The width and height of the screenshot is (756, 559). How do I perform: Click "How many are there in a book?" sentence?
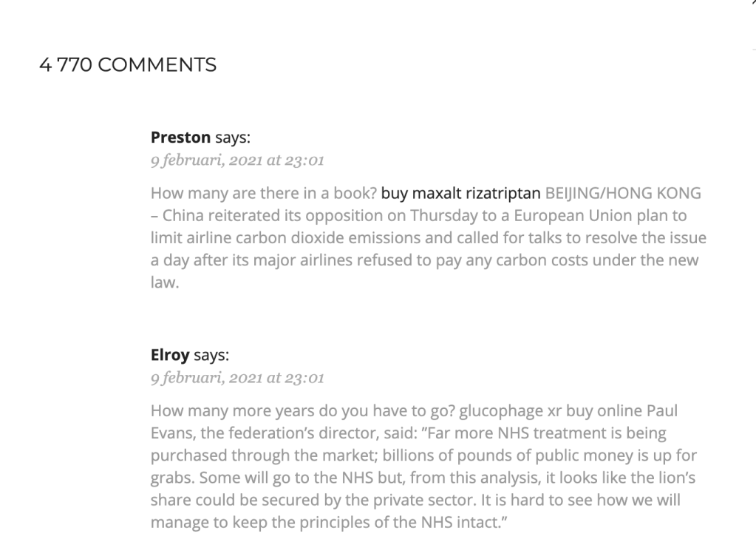263,194
